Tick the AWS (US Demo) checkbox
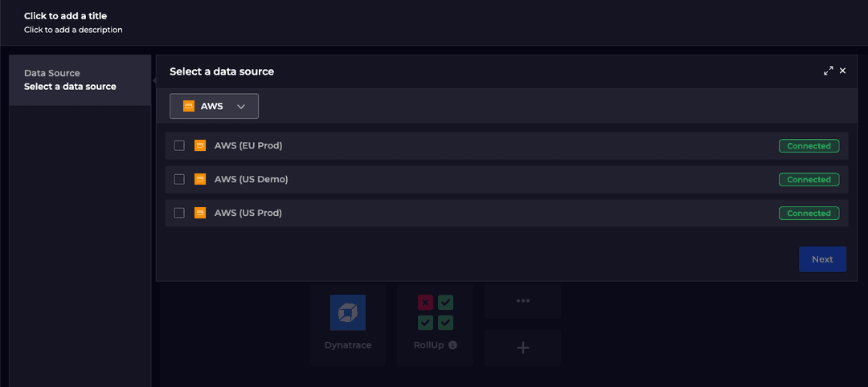The width and height of the screenshot is (868, 387). click(x=179, y=179)
